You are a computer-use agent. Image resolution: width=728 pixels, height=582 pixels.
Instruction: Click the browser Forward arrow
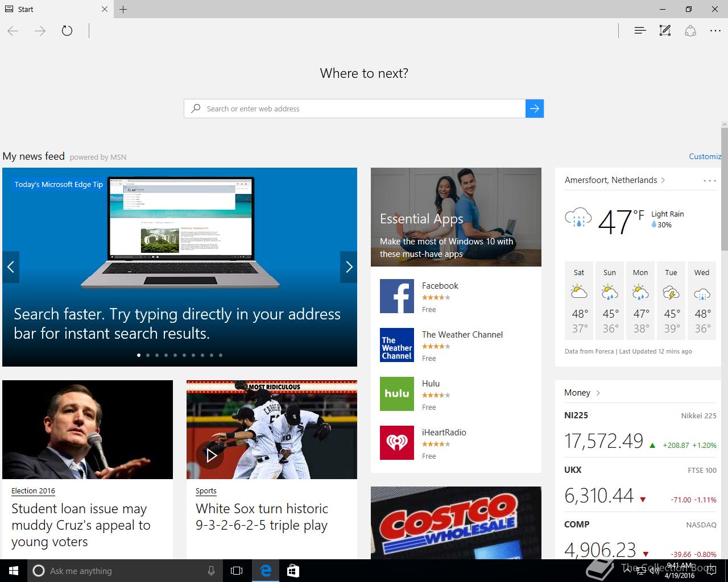click(40, 31)
